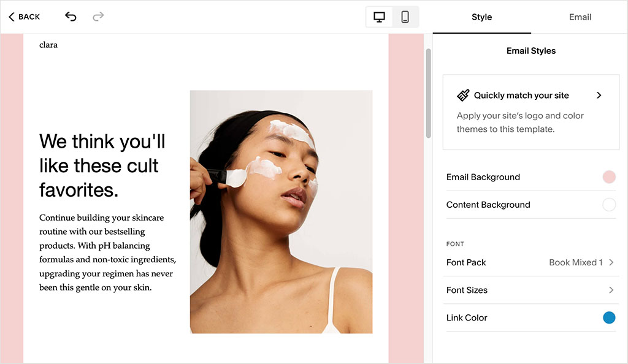This screenshot has width=628, height=364.
Task: Select the paintbrush icon beside Quickly match your site
Action: (x=464, y=95)
